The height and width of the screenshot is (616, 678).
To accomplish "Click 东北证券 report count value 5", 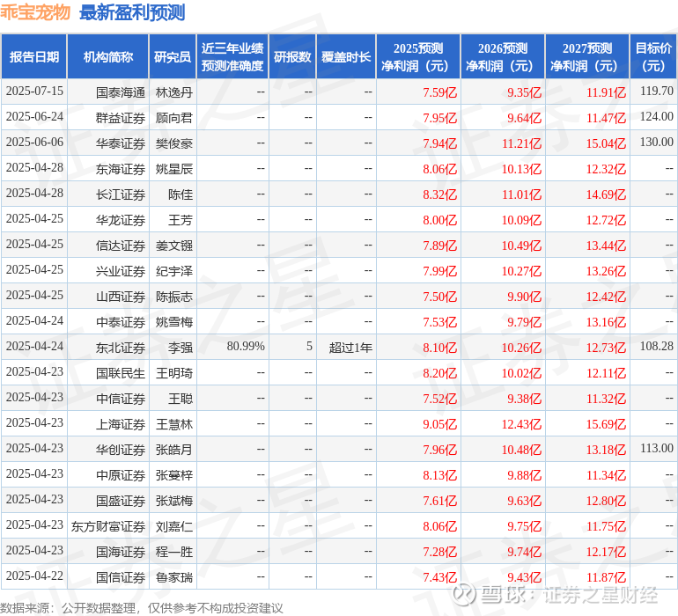I will point(309,346).
